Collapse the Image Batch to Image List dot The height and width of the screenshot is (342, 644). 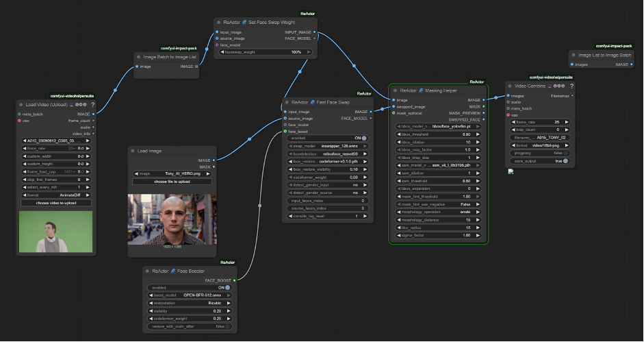click(x=139, y=57)
